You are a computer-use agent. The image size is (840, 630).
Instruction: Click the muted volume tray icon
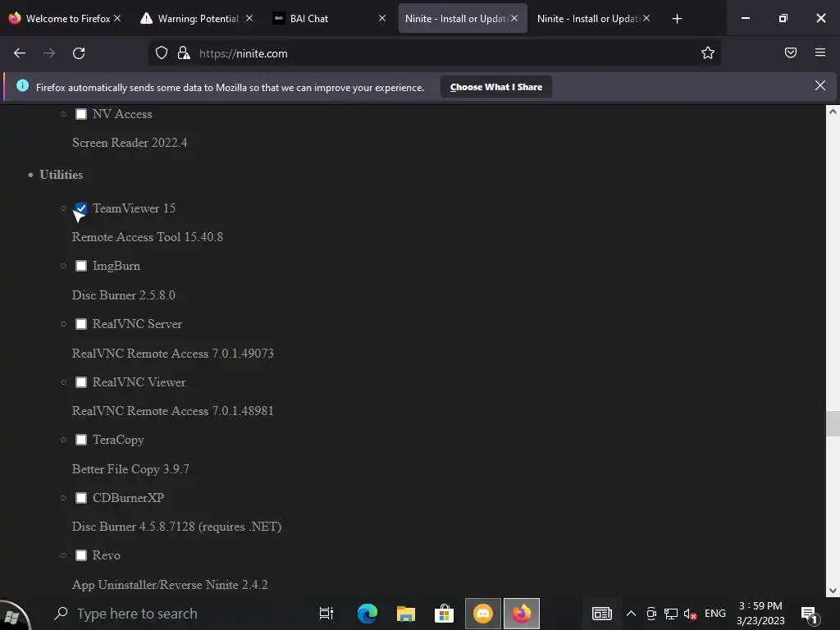[690, 614]
